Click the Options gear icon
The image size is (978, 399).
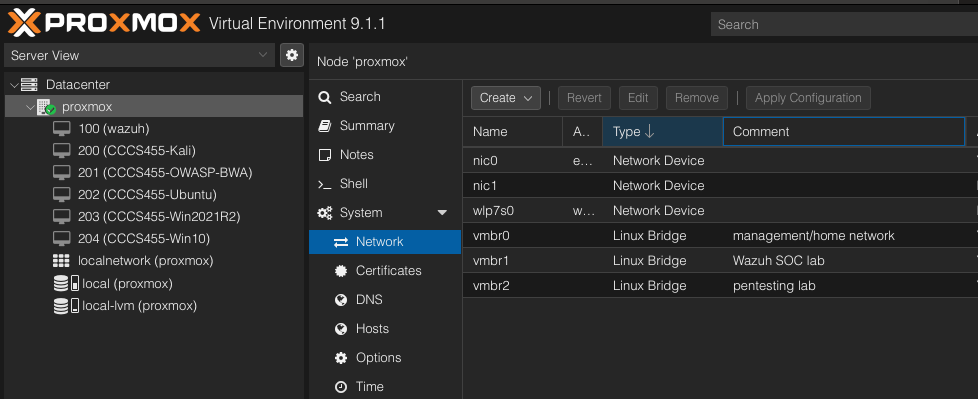point(341,358)
